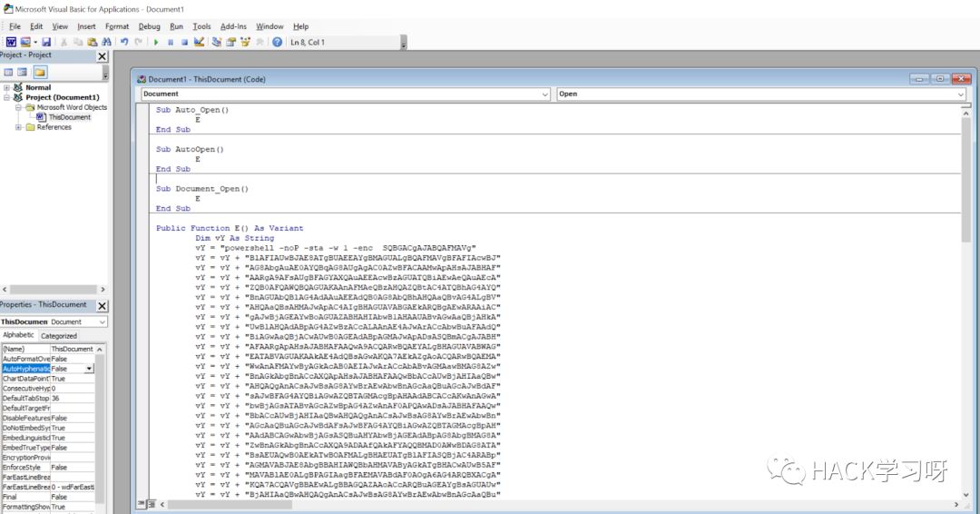Select the EnforceStyle property row
Image resolution: width=980 pixels, height=514 pixels.
pos(48,467)
